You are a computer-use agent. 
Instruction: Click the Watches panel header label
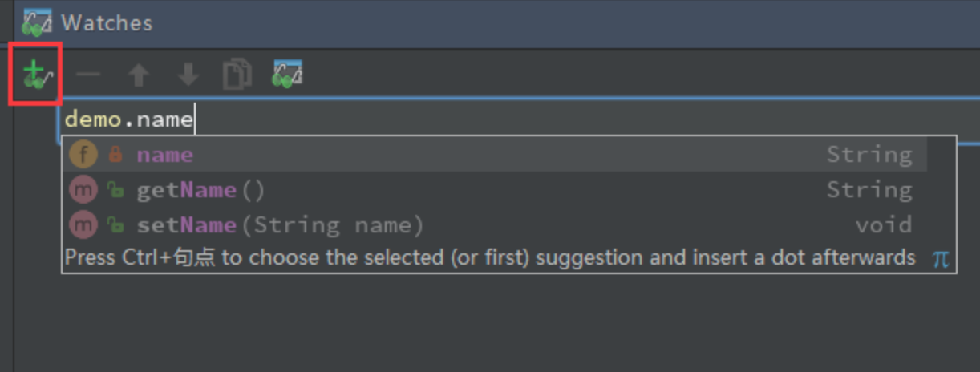click(107, 23)
